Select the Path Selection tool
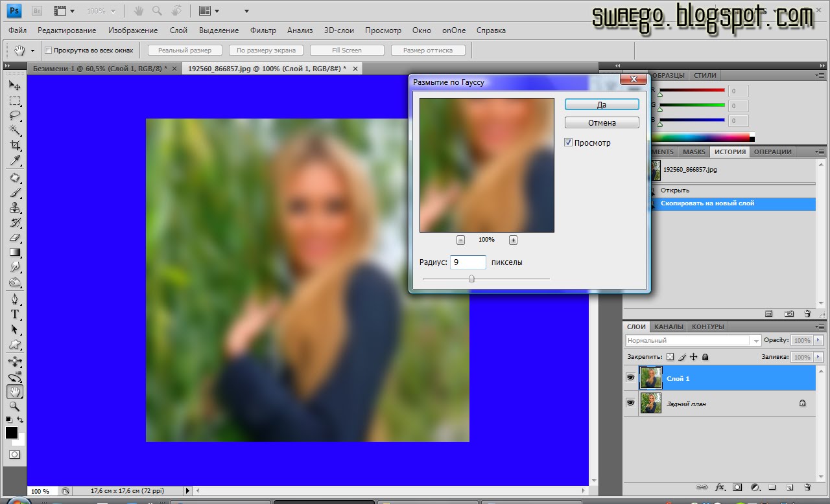The height and width of the screenshot is (504, 830). (14, 329)
